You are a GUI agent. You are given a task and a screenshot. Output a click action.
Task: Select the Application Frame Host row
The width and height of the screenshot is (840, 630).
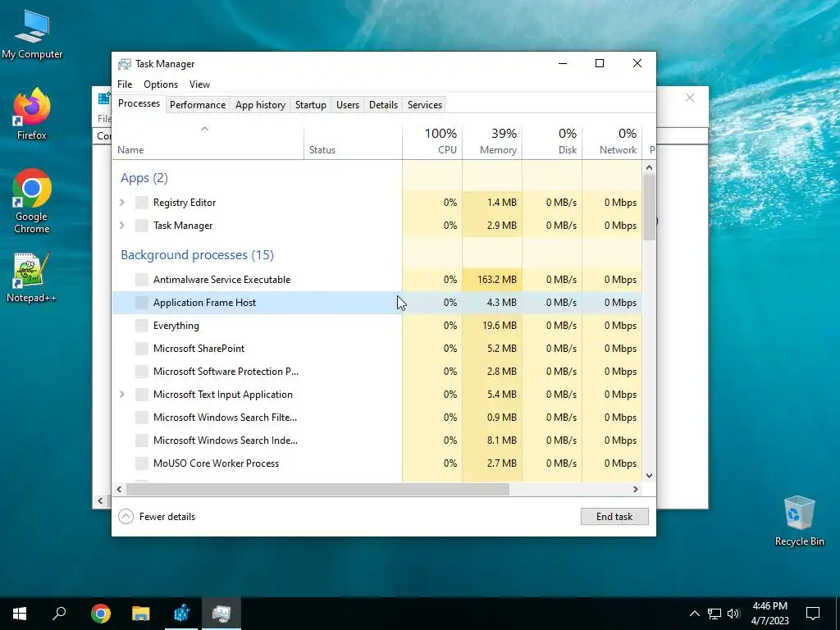(x=377, y=303)
